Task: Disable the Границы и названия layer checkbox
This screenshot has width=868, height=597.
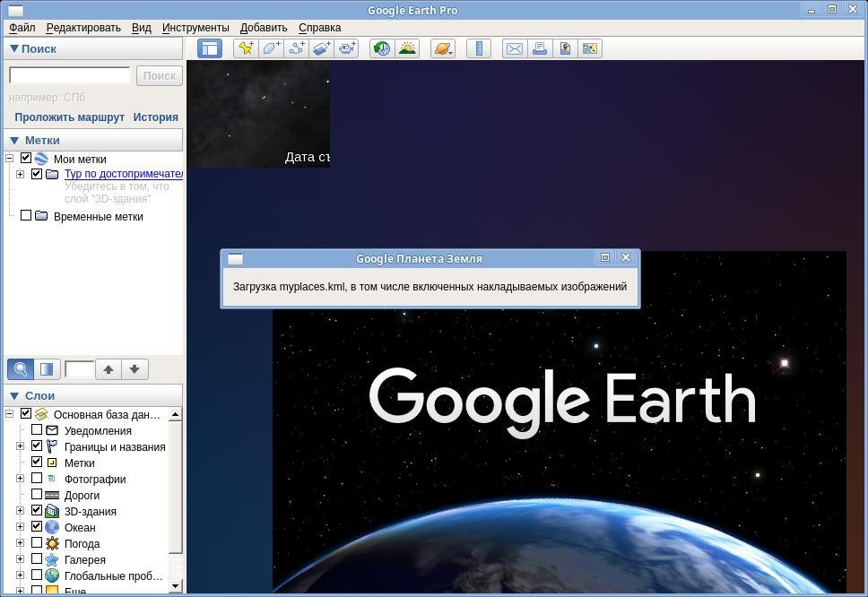Action: click(37, 446)
